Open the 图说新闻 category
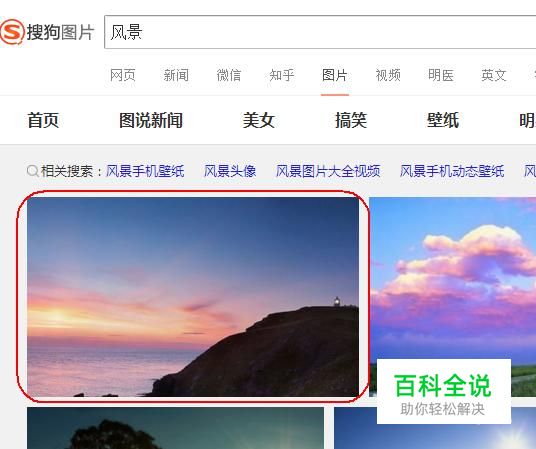The image size is (536, 449). tap(151, 120)
